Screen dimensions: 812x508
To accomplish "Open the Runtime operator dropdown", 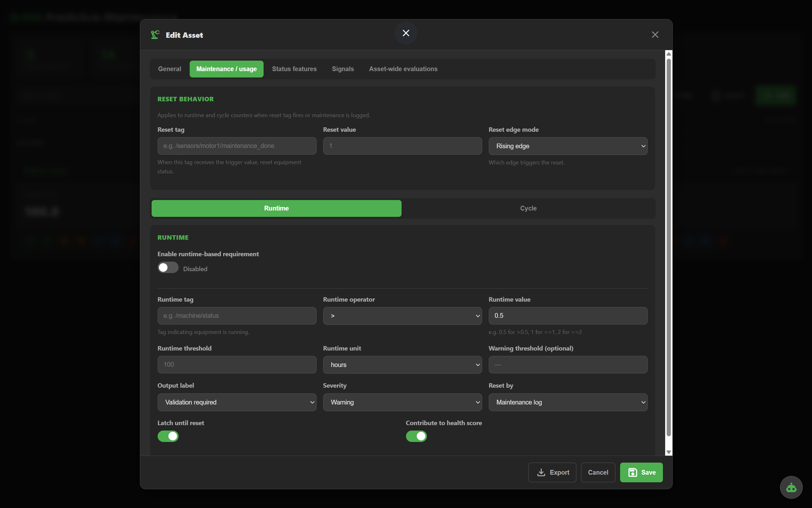I will [x=402, y=316].
